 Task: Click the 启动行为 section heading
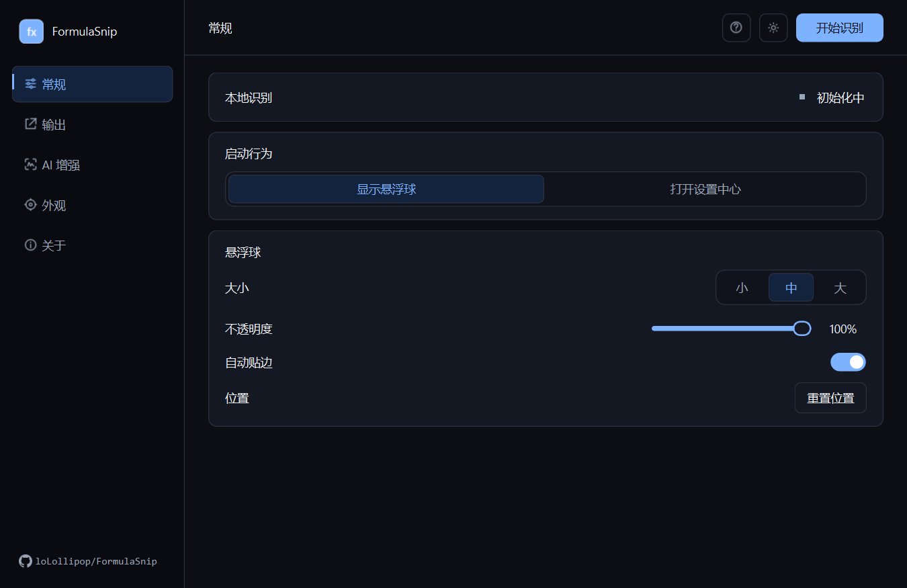[249, 154]
